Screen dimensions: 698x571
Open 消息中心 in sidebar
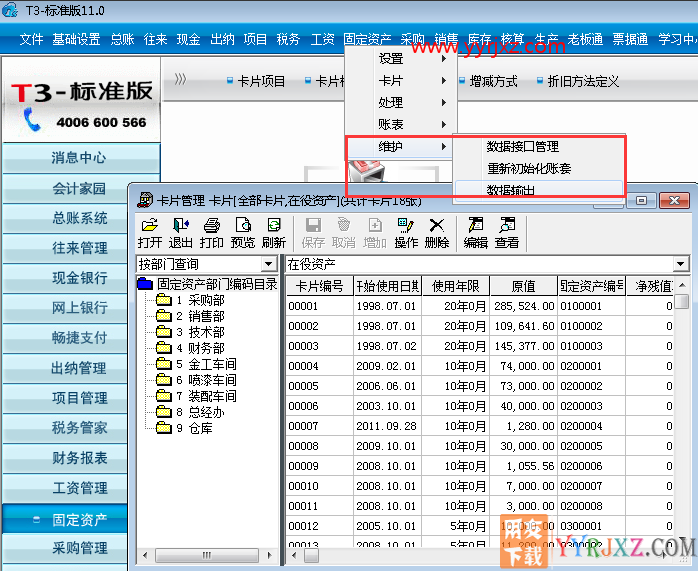(x=79, y=158)
